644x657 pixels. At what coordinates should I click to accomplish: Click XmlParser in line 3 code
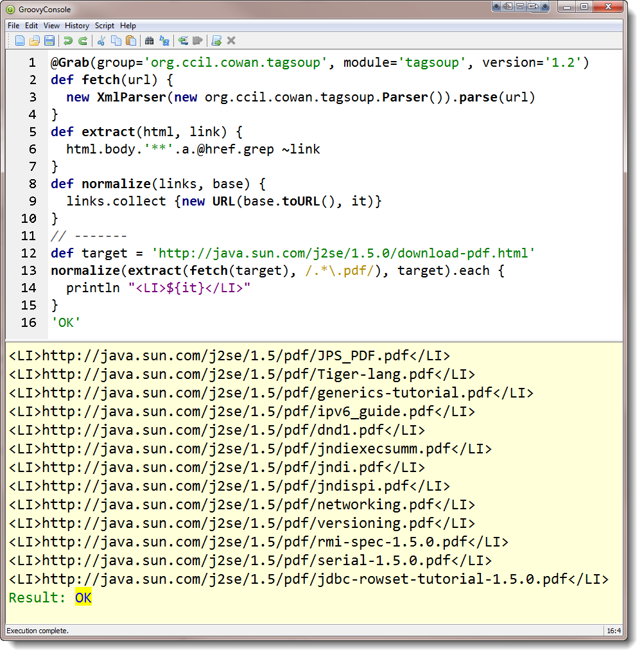(132, 97)
